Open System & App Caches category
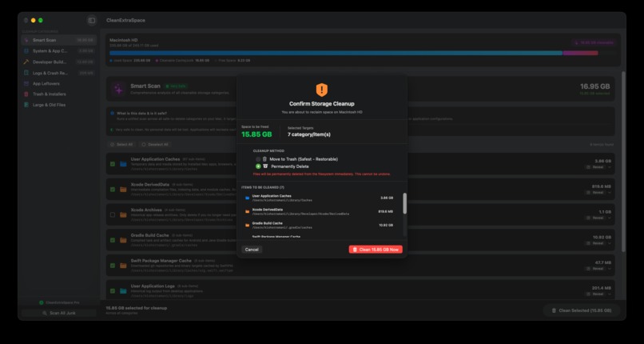 (x=59, y=51)
